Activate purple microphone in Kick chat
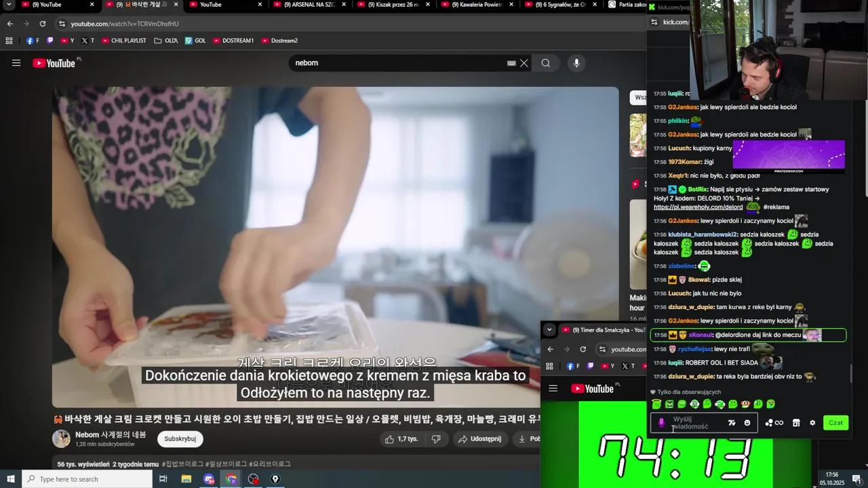This screenshot has width=868, height=488. coord(662,423)
